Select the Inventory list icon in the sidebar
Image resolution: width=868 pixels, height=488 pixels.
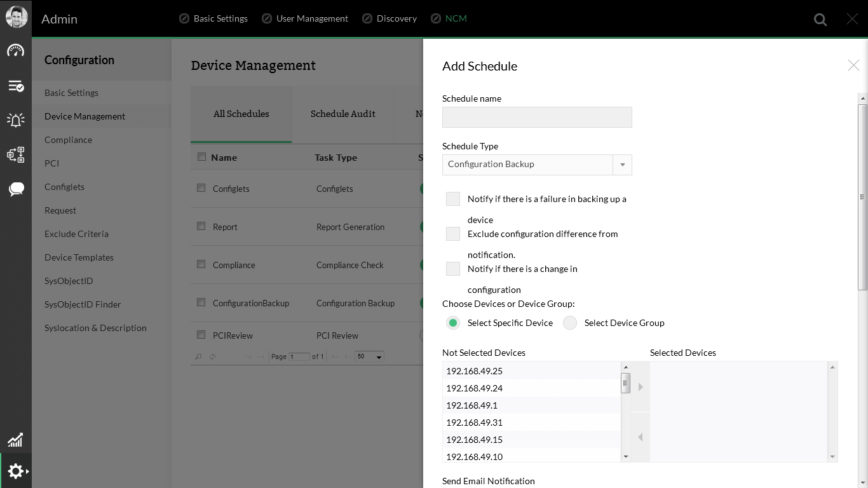[x=15, y=86]
